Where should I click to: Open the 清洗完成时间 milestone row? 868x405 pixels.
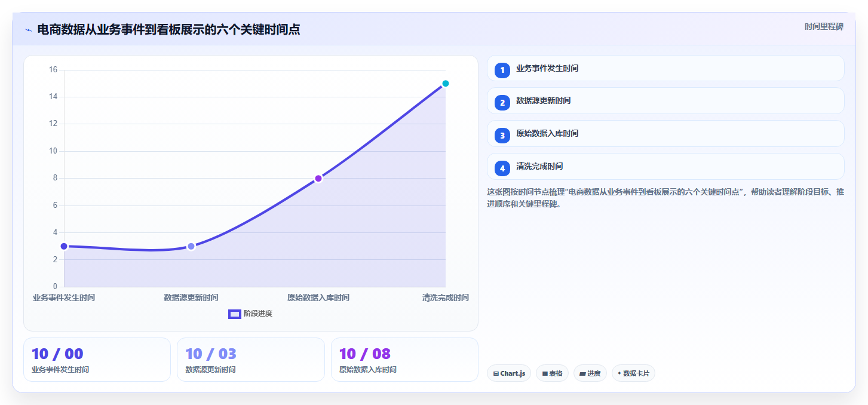665,167
